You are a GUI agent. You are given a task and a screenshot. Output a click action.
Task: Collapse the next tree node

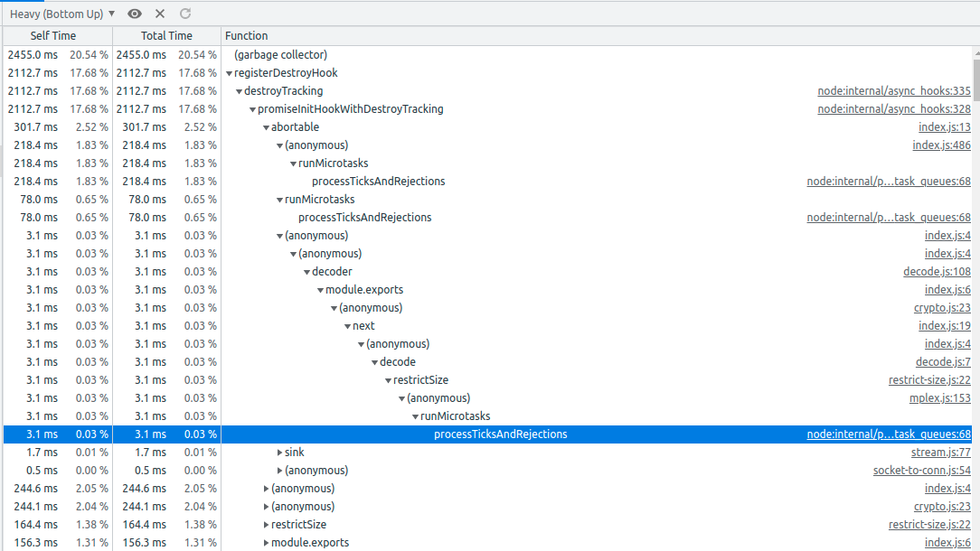tap(347, 327)
